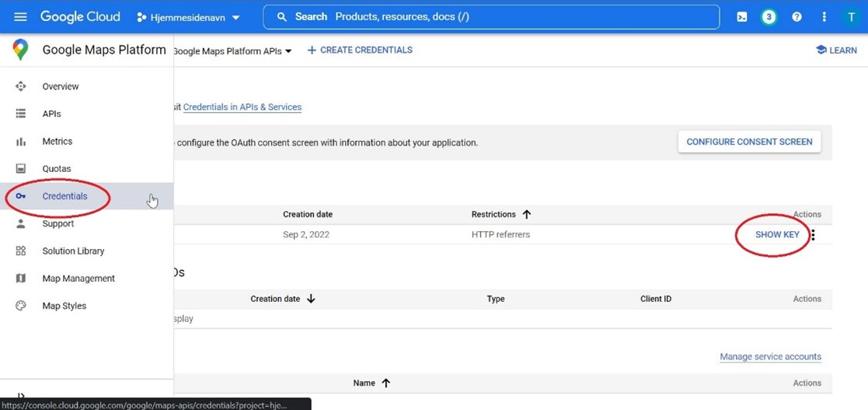The width and height of the screenshot is (868, 410).
Task: Sort OAuth table by Creation date arrow
Action: (311, 300)
